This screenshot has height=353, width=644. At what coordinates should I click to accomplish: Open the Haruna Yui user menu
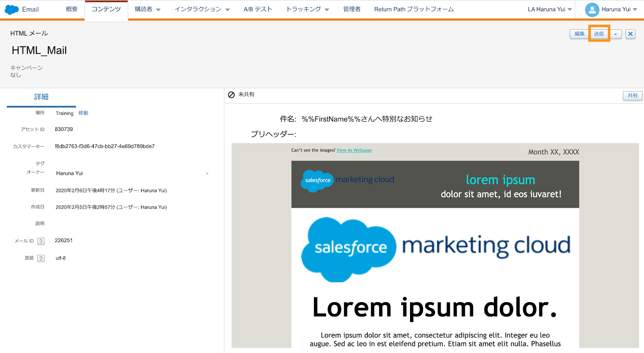click(619, 9)
